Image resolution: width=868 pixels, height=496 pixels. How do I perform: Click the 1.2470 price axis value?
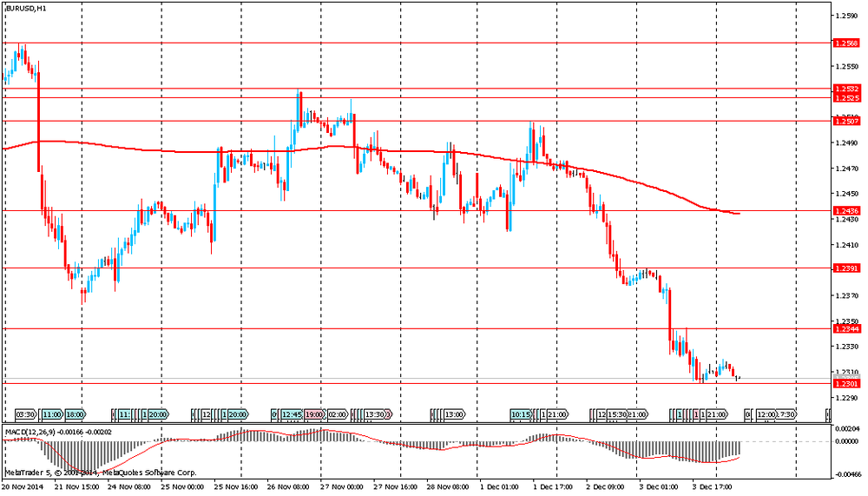point(847,169)
